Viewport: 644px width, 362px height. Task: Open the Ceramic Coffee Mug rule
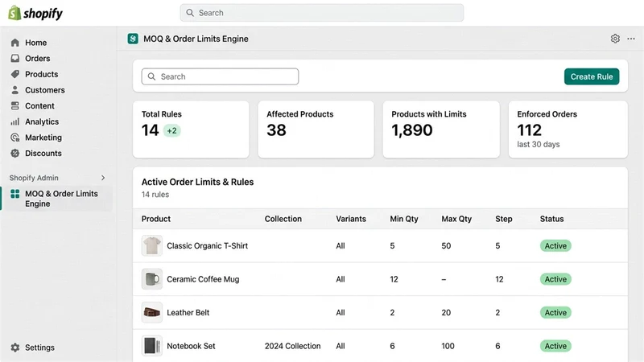(x=203, y=279)
